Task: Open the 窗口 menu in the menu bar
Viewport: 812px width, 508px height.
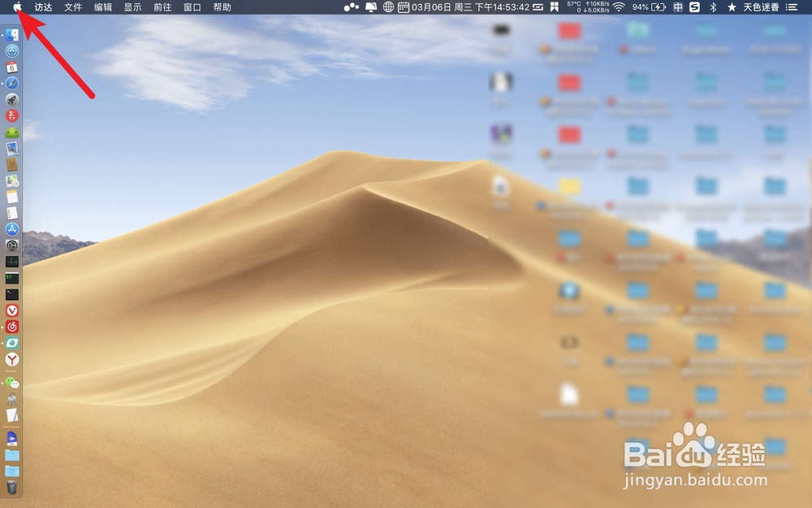Action: [x=192, y=8]
